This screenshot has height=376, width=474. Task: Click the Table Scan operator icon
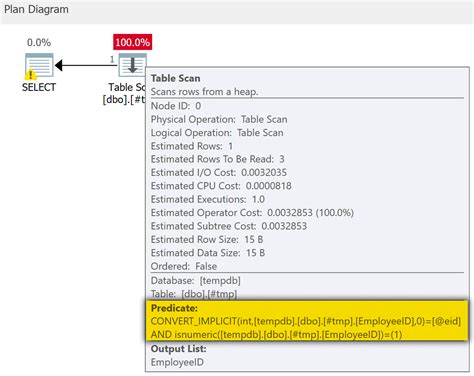point(132,64)
